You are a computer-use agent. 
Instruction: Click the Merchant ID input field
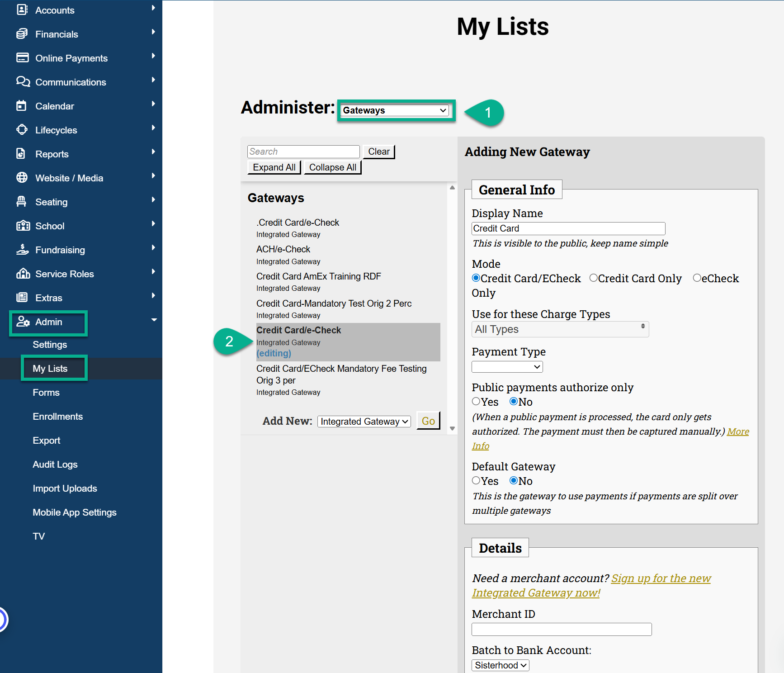coord(562,629)
